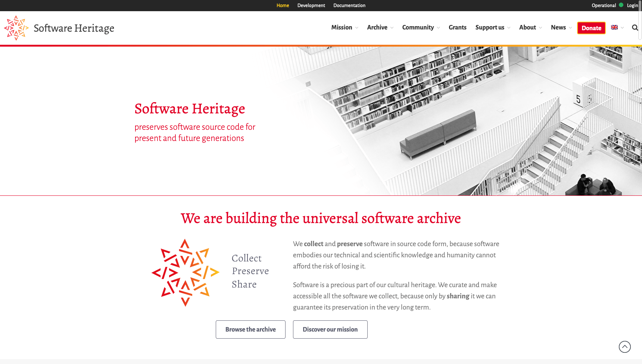Expand the Support us menu chevron
Viewport: 642px width, 364px height.
tap(509, 28)
